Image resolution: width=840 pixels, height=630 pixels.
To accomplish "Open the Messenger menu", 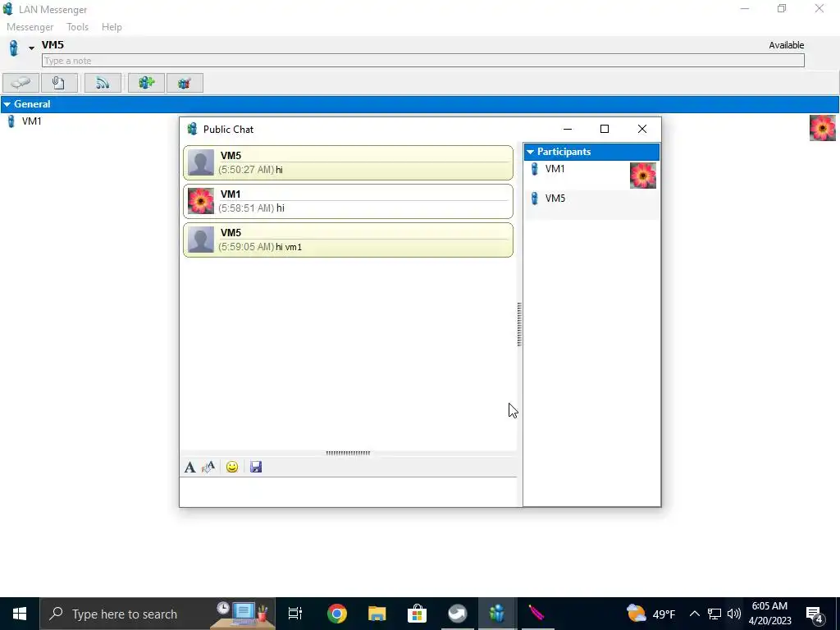I will pos(30,27).
